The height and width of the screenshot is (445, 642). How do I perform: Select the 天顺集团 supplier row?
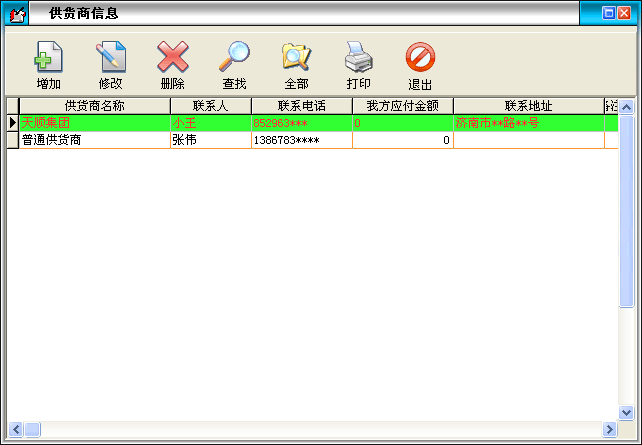click(x=94, y=123)
